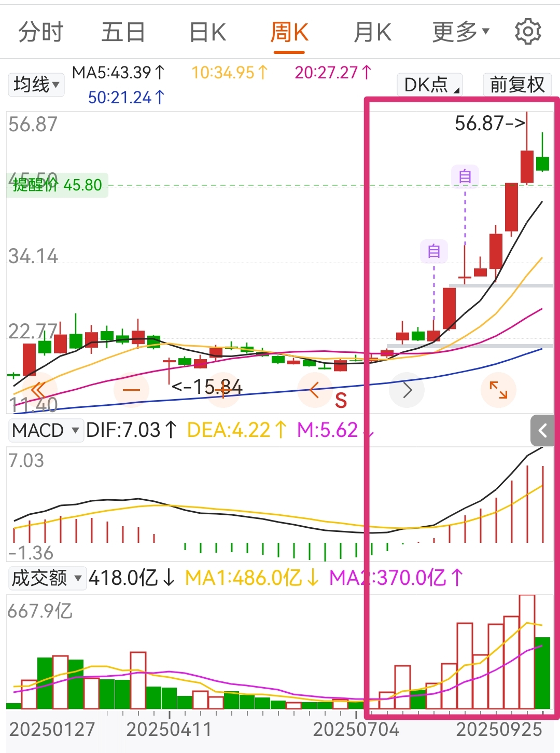Tap the 418.0亿 turnover value
560x753 pixels.
pyautogui.click(x=132, y=578)
